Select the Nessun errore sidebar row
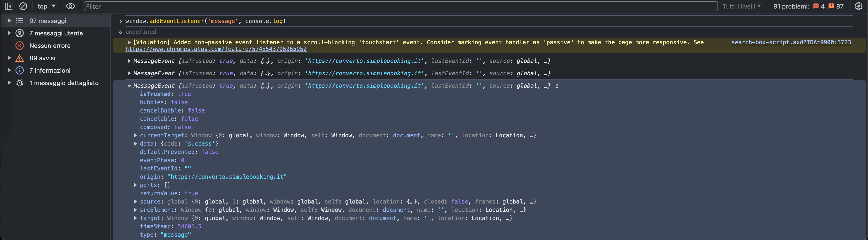Viewport: 868px width, 240px height. click(x=56, y=46)
